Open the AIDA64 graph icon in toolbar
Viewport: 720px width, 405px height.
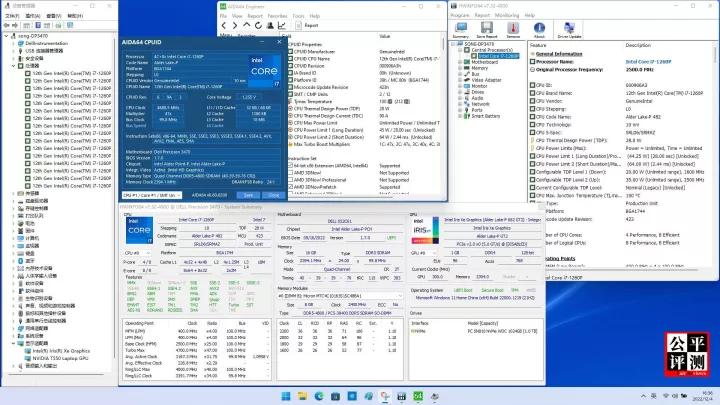[x=281, y=26]
